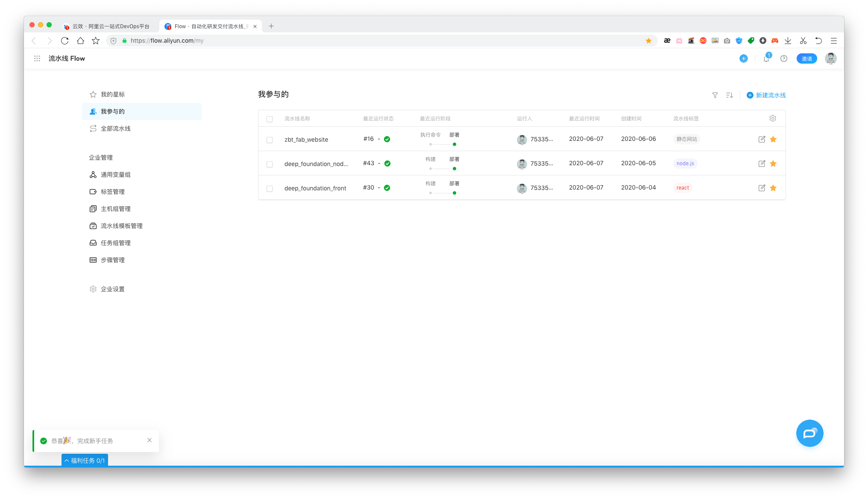Image resolution: width=868 pixels, height=499 pixels.
Task: Open the blue plus create menu
Action: pyautogui.click(x=743, y=58)
